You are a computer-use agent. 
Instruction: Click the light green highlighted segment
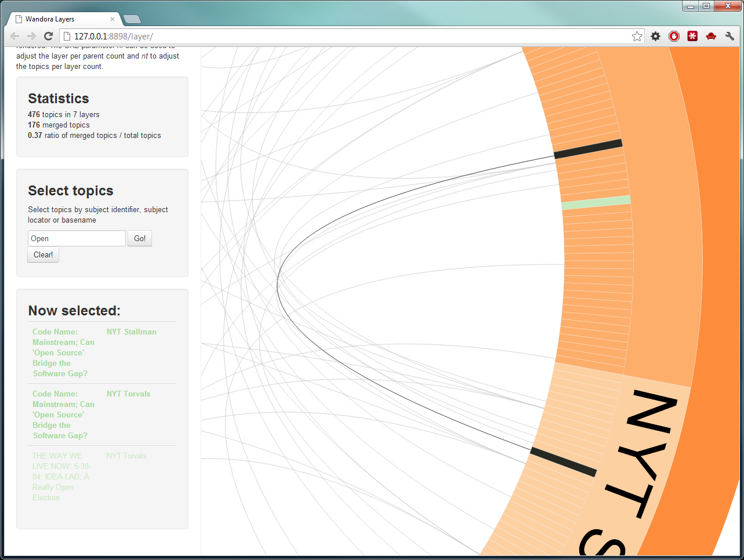596,202
